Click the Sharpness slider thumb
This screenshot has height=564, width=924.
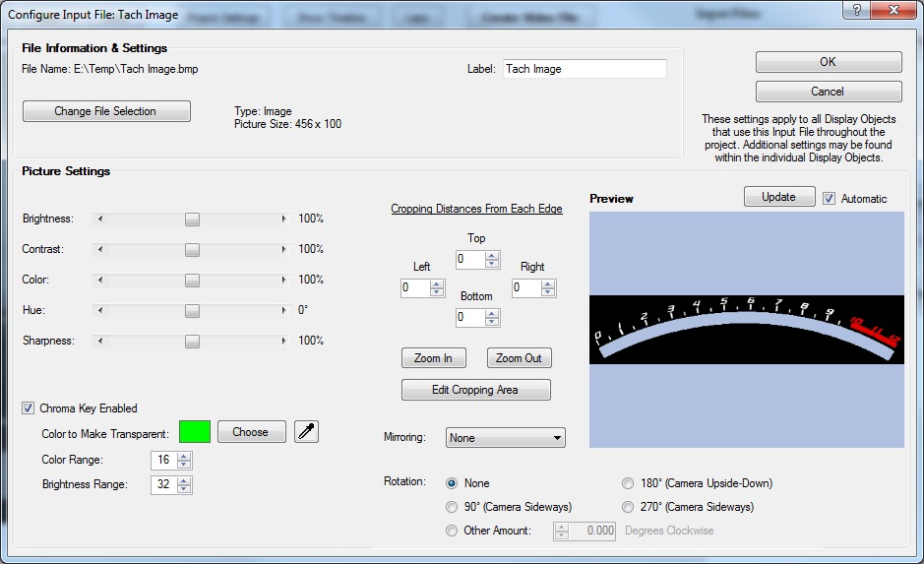pyautogui.click(x=192, y=342)
